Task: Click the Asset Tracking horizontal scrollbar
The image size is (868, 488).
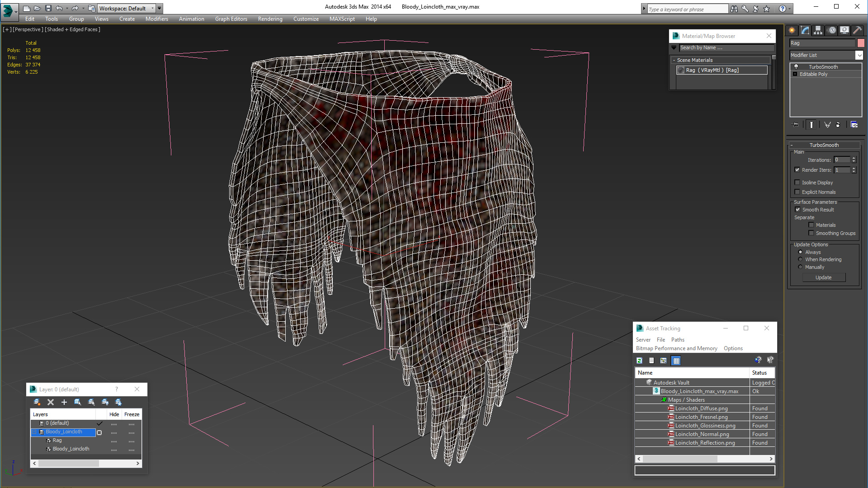Action: [x=705, y=459]
